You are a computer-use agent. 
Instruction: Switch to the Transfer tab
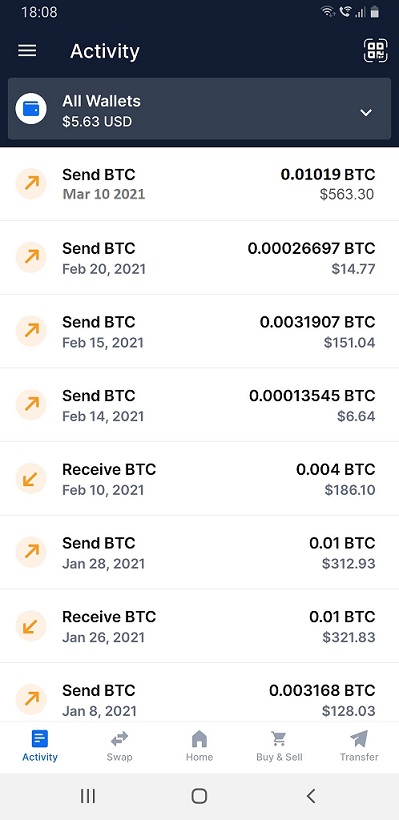pos(359,747)
